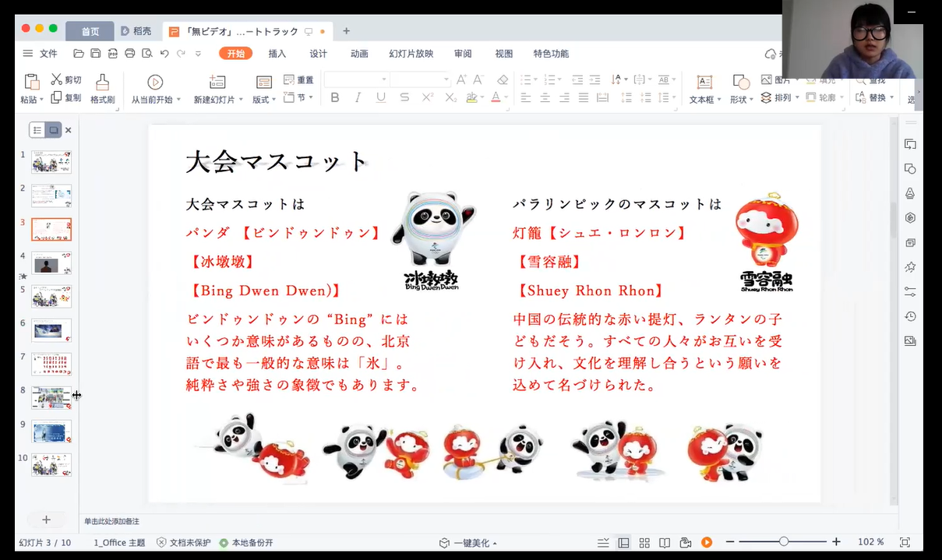The image size is (942, 560).
Task: Open the font name combo box
Action: tap(356, 79)
